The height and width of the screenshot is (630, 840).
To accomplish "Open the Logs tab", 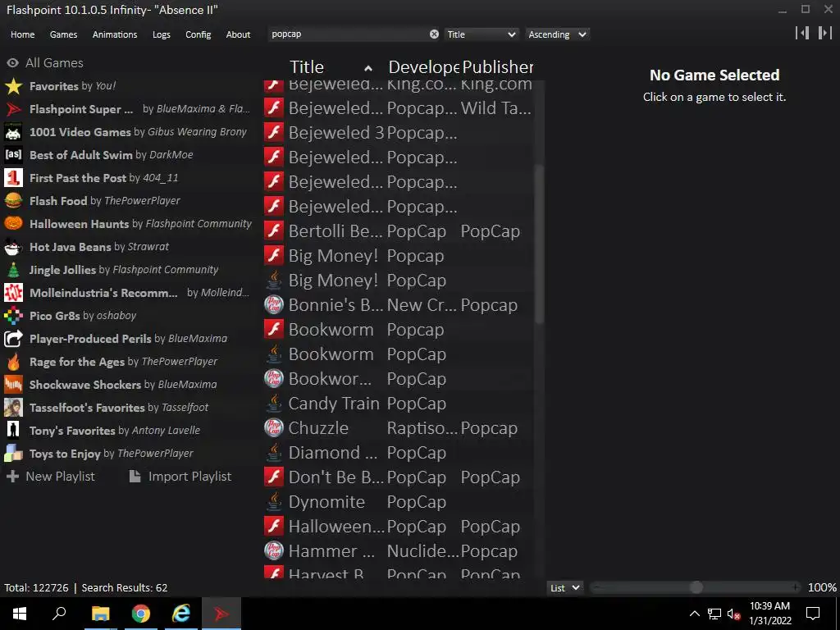I will pyautogui.click(x=162, y=34).
